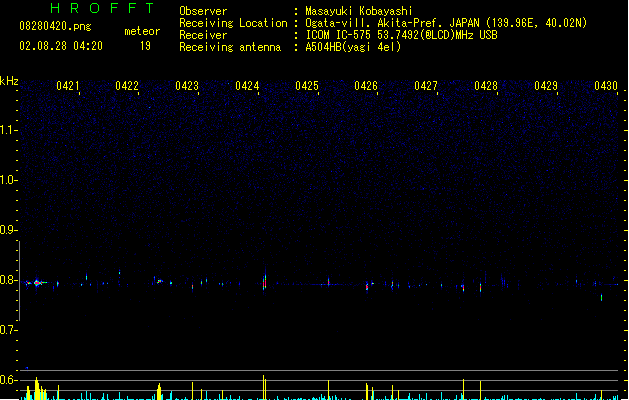Click the bright echo burst after 0420 start
The width and height of the screenshot is (629, 400).
pyautogui.click(x=37, y=283)
